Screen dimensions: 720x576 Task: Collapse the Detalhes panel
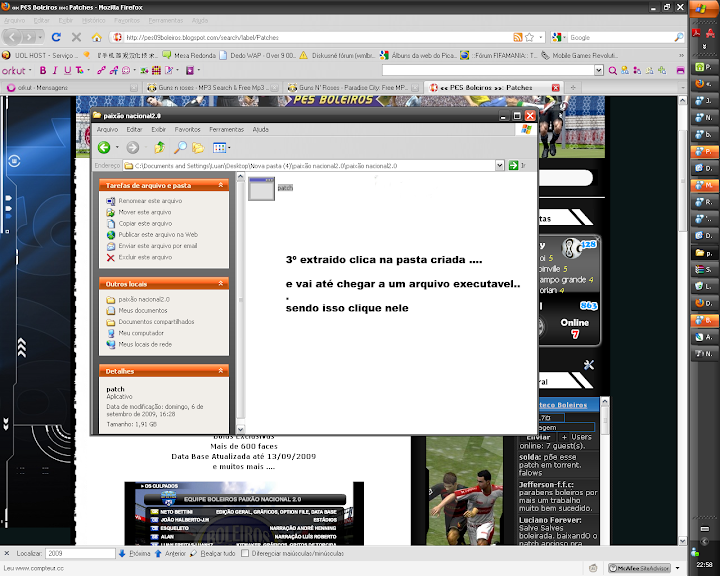(221, 371)
